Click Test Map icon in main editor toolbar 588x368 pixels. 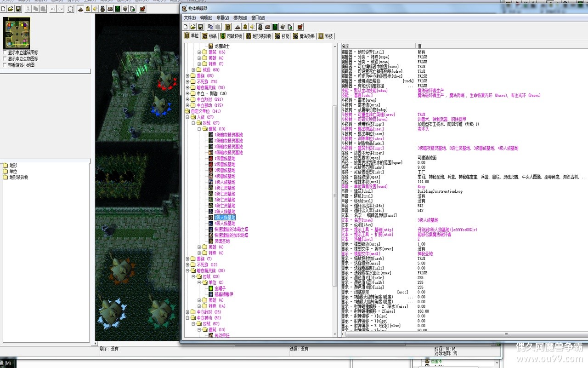142,9
